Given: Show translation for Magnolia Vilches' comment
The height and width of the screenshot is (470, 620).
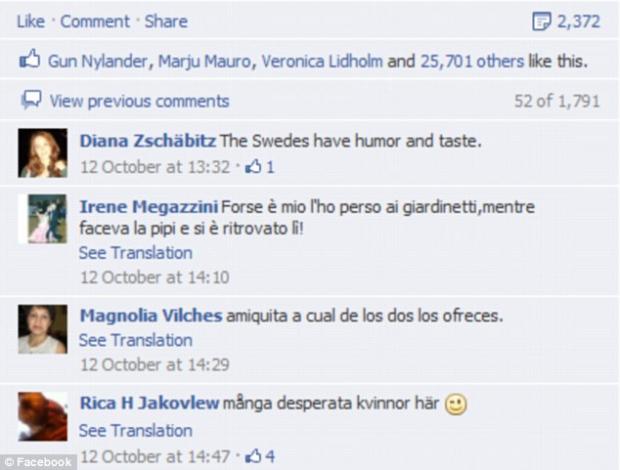Looking at the screenshot, I should tap(136, 340).
